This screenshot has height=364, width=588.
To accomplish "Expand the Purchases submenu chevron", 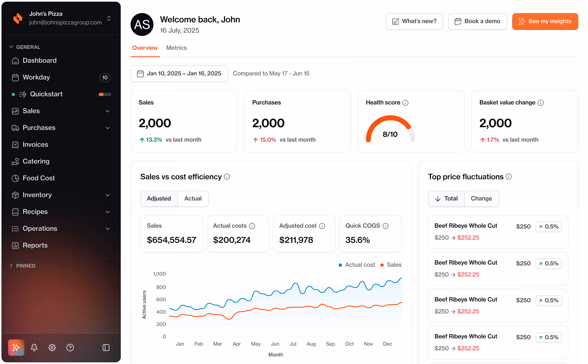I will click(108, 128).
